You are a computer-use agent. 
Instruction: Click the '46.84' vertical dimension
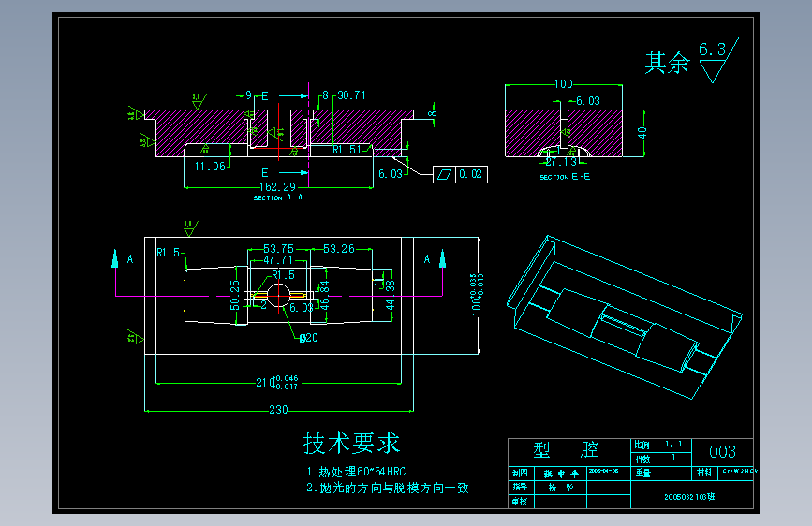(325, 295)
